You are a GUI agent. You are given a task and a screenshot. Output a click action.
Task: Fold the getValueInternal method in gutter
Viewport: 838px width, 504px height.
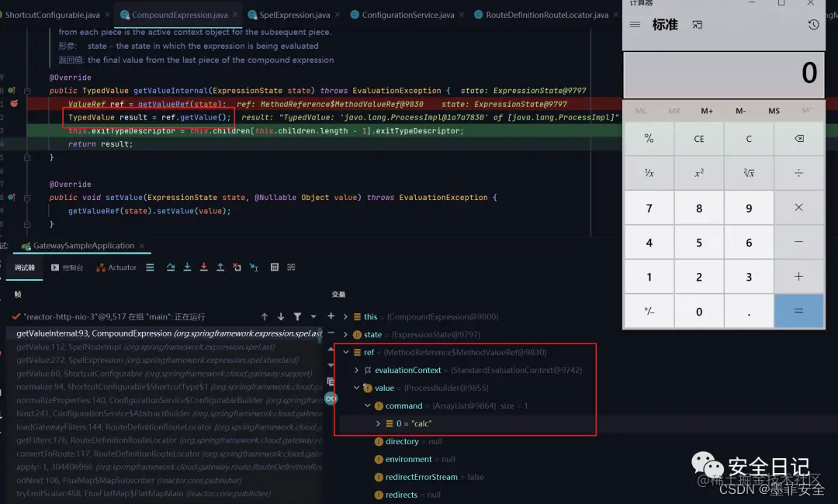pyautogui.click(x=27, y=91)
